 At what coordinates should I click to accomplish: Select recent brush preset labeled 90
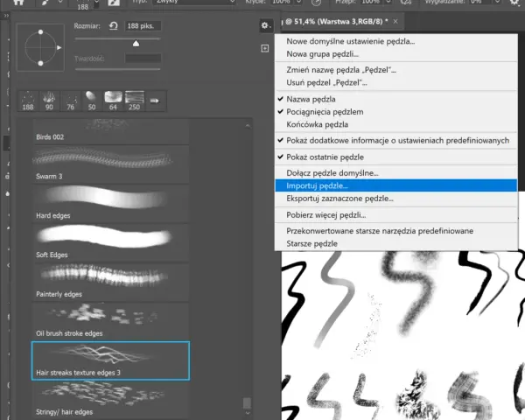point(49,101)
